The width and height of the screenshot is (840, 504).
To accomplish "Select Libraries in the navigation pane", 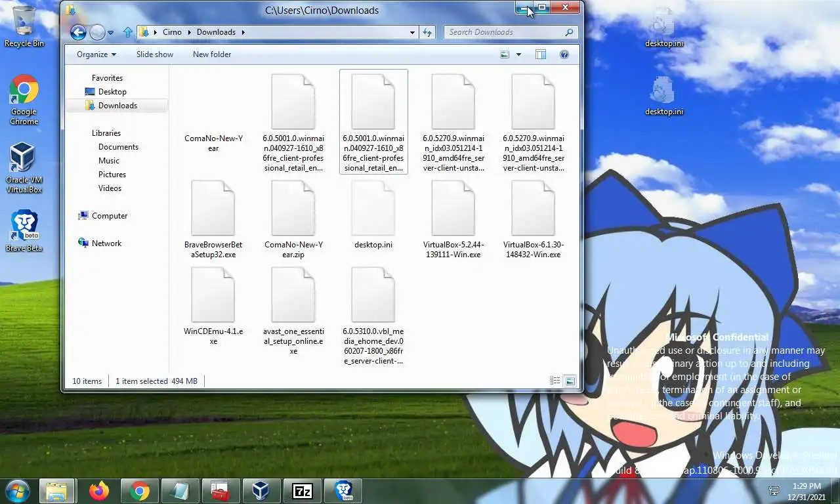I will pyautogui.click(x=106, y=133).
